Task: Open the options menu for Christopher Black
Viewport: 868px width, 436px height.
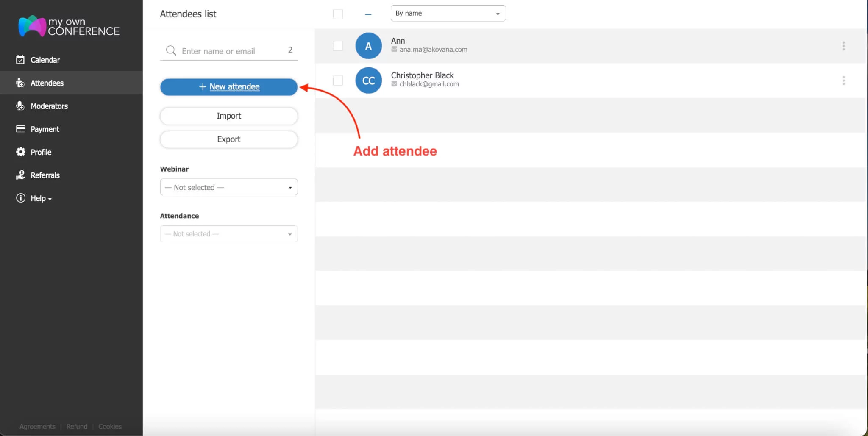Action: (x=844, y=80)
